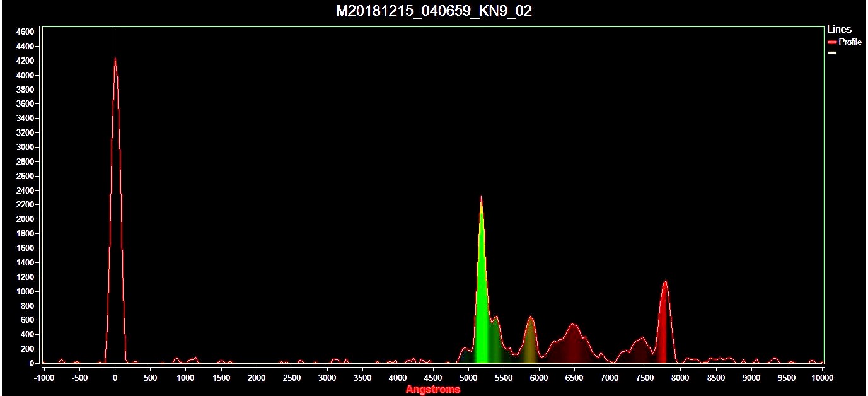Click the Lines legend heading

pyautogui.click(x=839, y=30)
